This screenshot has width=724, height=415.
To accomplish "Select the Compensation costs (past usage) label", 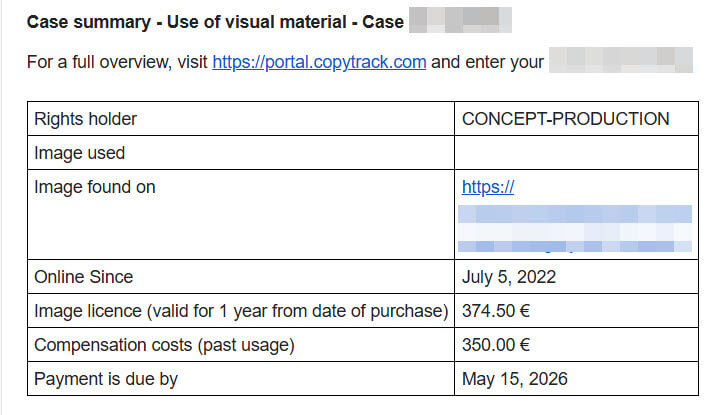I will [164, 345].
